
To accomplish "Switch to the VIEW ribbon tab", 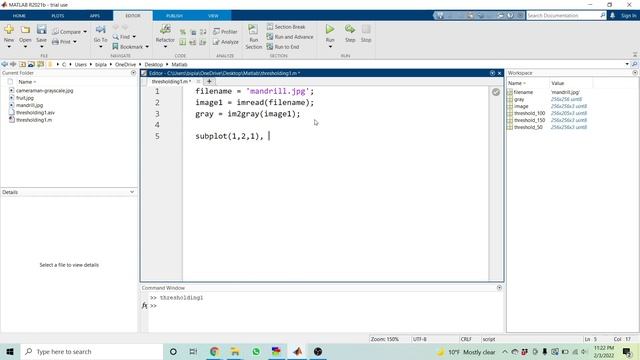I will click(213, 16).
